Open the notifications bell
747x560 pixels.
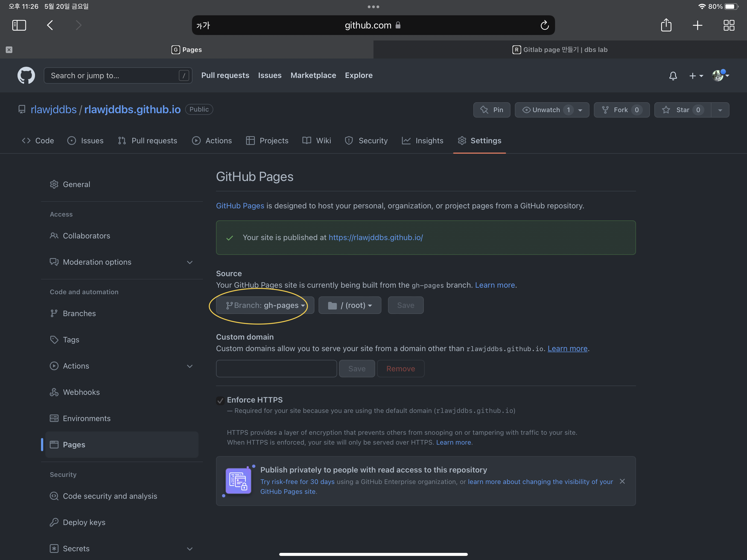673,76
